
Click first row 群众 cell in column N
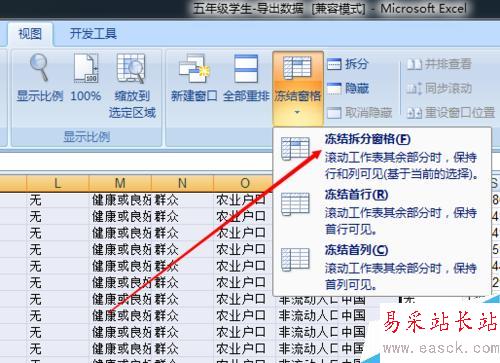(182, 200)
